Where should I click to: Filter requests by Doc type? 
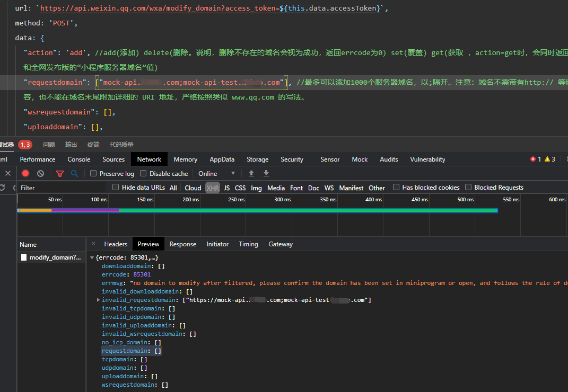[314, 188]
